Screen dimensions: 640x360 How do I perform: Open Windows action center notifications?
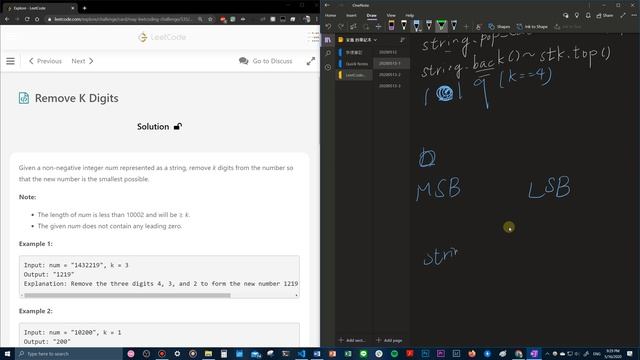[x=630, y=353]
